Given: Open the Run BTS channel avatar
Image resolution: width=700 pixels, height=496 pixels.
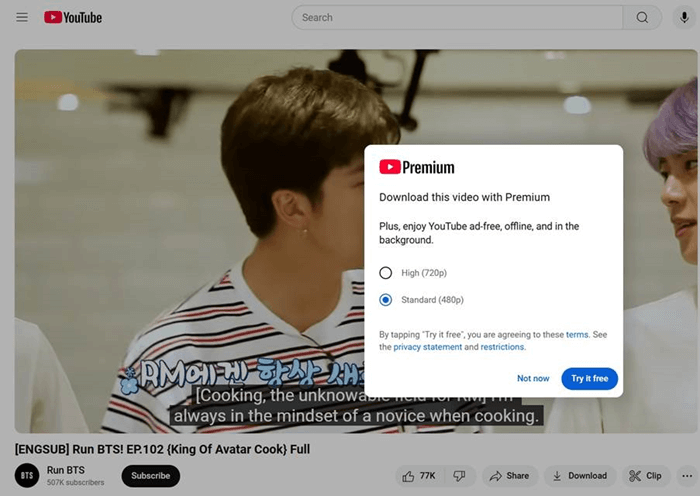Looking at the screenshot, I should 27,475.
